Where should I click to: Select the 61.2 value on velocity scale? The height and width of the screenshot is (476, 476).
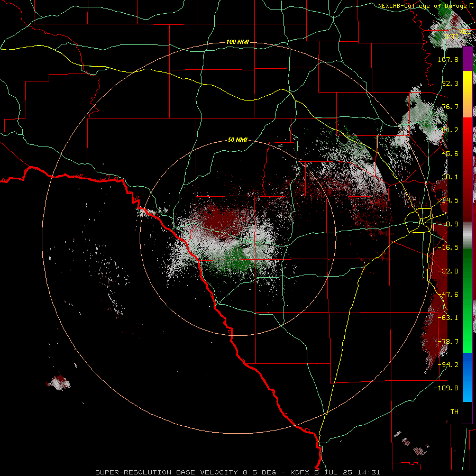pyautogui.click(x=450, y=130)
